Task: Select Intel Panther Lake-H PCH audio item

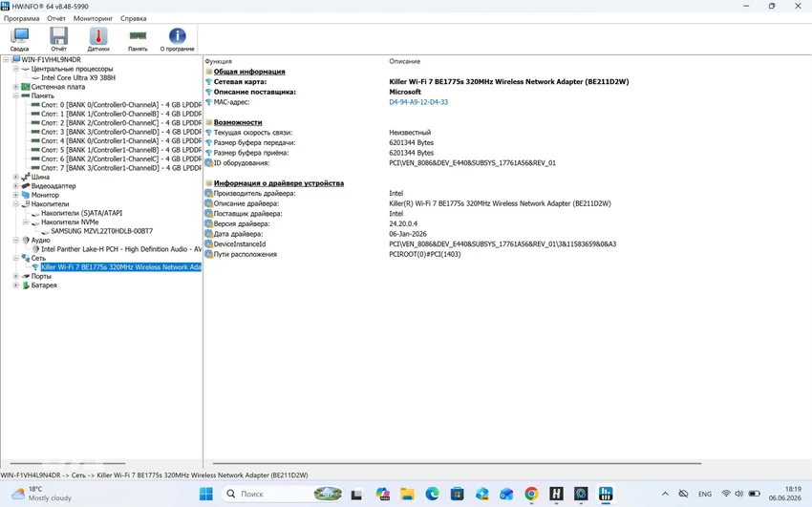Action: click(121, 249)
